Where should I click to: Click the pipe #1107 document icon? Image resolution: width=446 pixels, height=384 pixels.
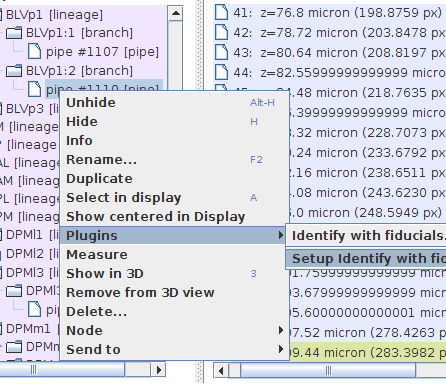coord(34,52)
